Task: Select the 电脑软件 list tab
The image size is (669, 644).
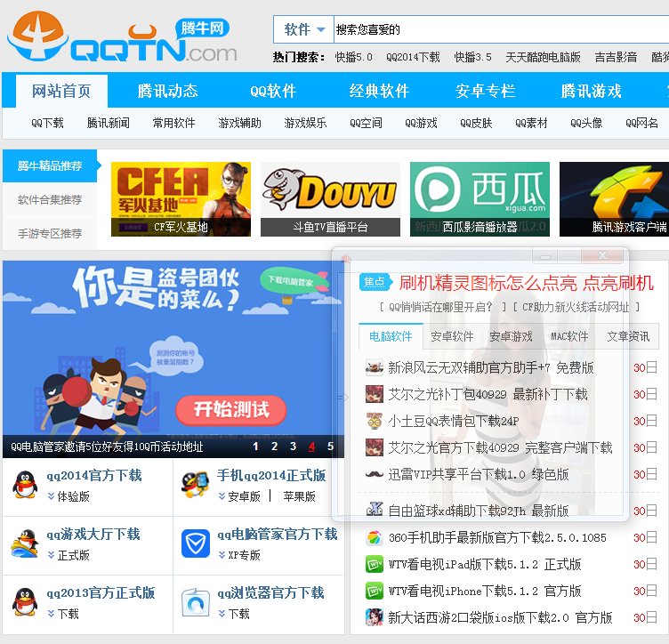Action: point(391,336)
